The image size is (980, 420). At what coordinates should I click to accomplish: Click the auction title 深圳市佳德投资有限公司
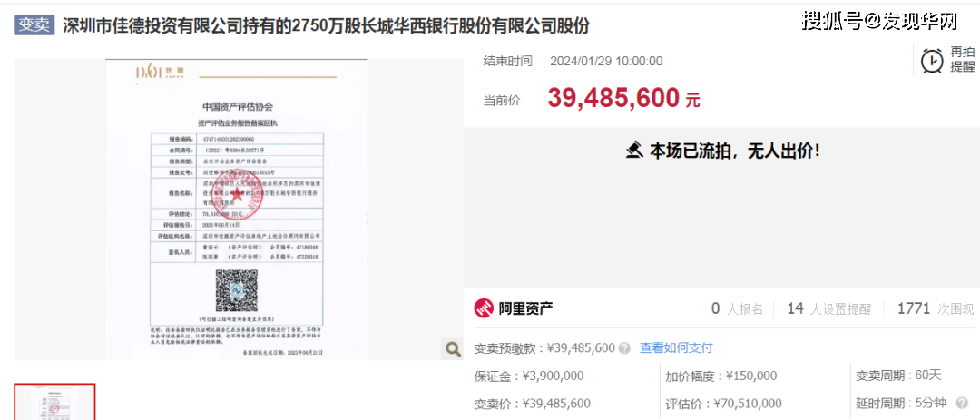[326, 24]
